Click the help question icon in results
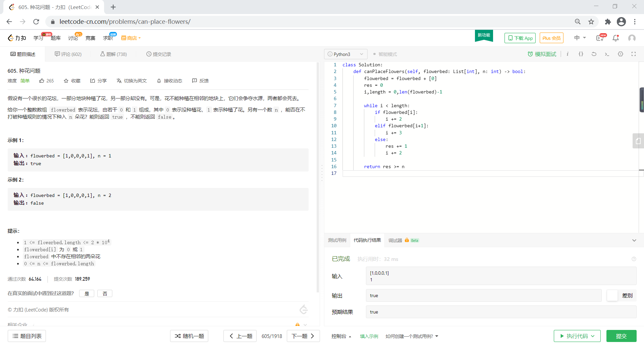This screenshot has height=345, width=644. (634, 259)
